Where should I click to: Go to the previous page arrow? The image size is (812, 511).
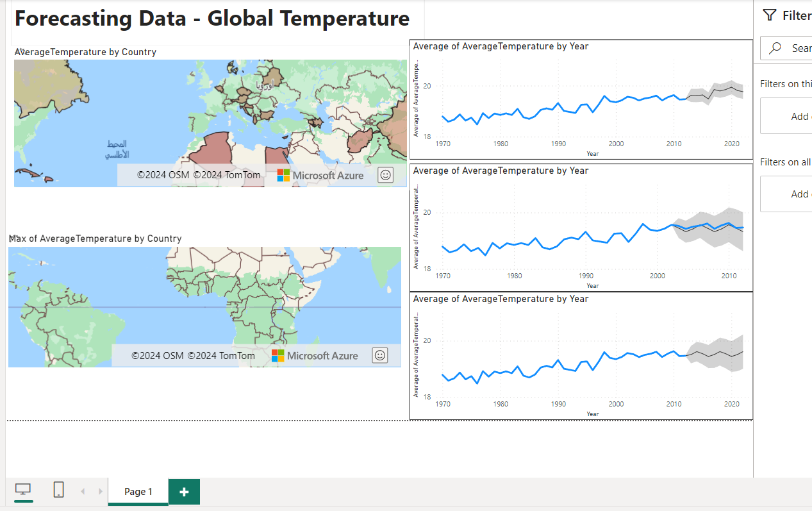coord(83,491)
